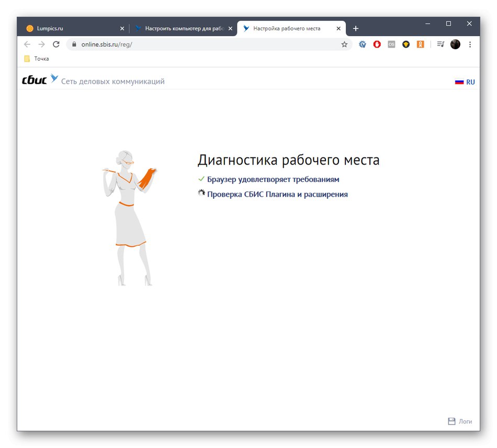Click the woman illustration
The height and width of the screenshot is (448, 497).
(129, 218)
